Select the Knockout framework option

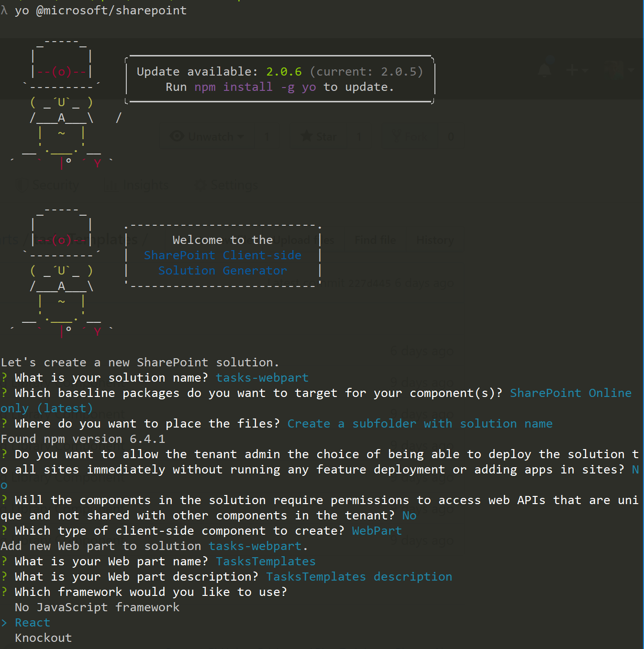point(43,638)
